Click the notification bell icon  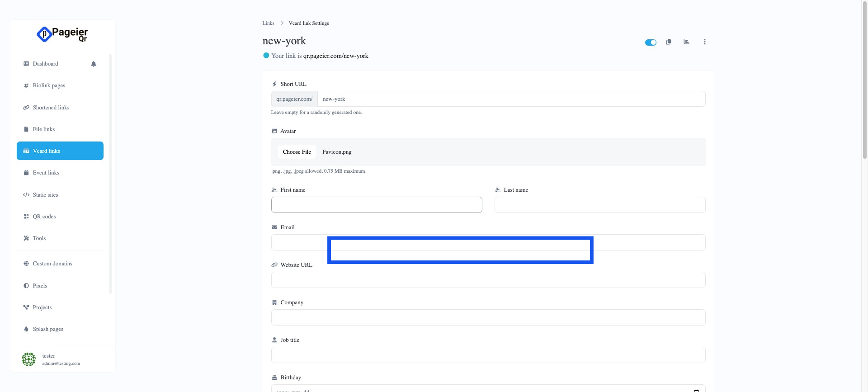coord(94,64)
